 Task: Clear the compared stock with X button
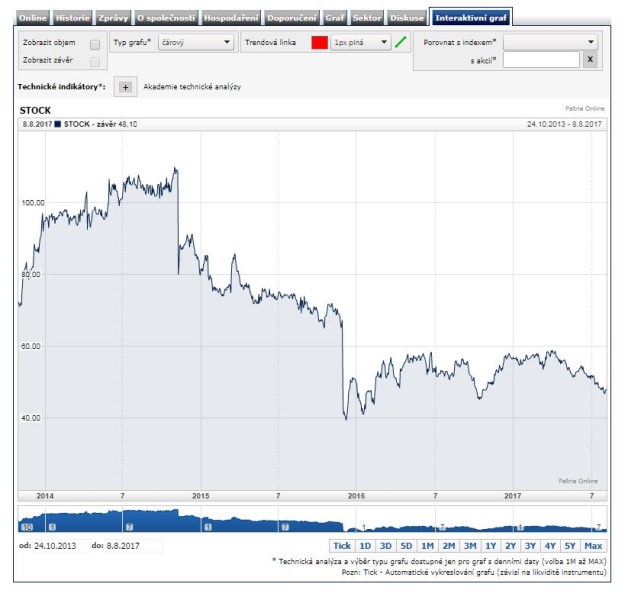(x=590, y=60)
